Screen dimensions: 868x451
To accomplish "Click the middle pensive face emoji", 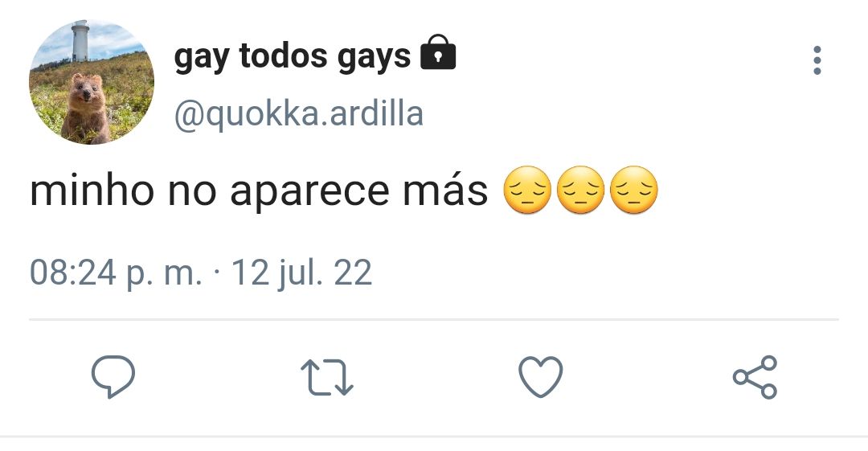I will (x=580, y=190).
